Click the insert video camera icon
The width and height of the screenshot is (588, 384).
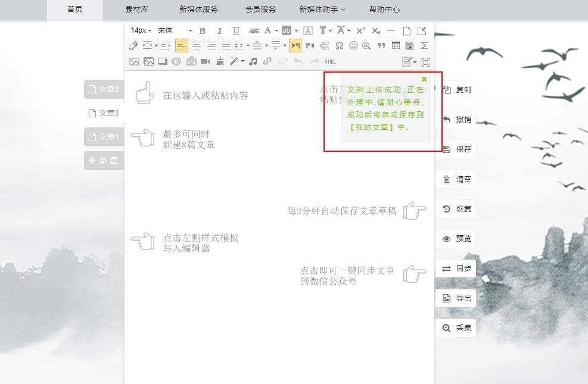205,61
